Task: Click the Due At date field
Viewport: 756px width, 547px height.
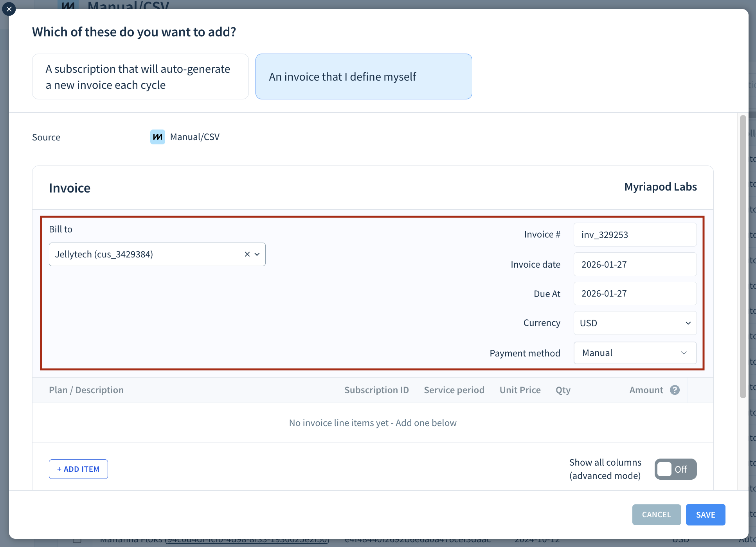Action: tap(635, 293)
